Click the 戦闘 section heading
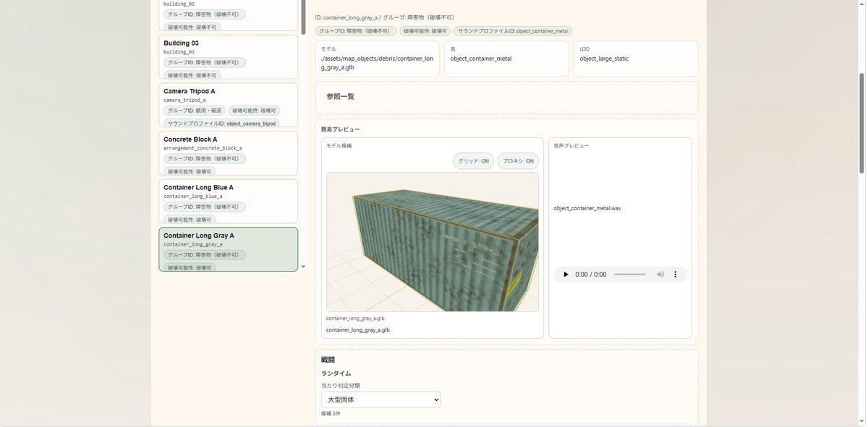The image size is (868, 427). pos(328,360)
